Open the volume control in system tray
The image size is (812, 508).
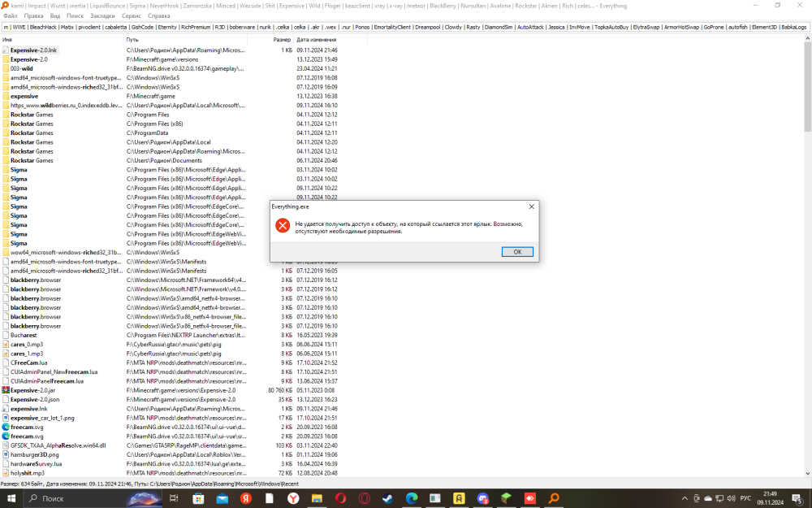coord(731,498)
